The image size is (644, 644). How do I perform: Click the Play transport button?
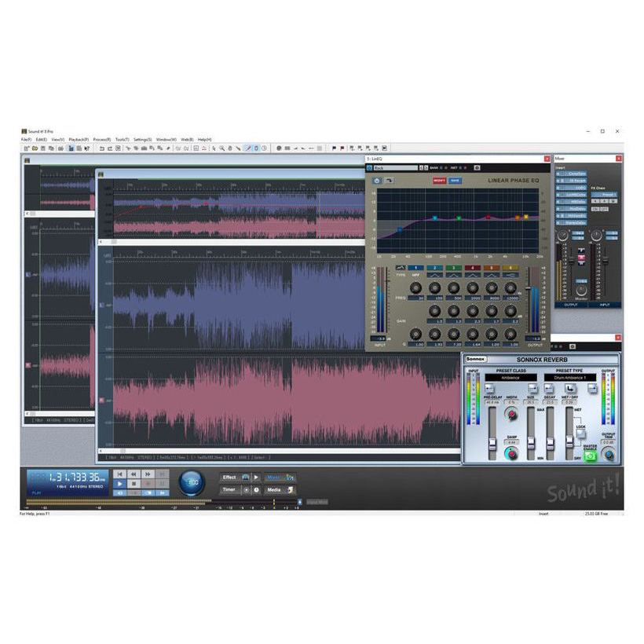pyautogui.click(x=119, y=484)
